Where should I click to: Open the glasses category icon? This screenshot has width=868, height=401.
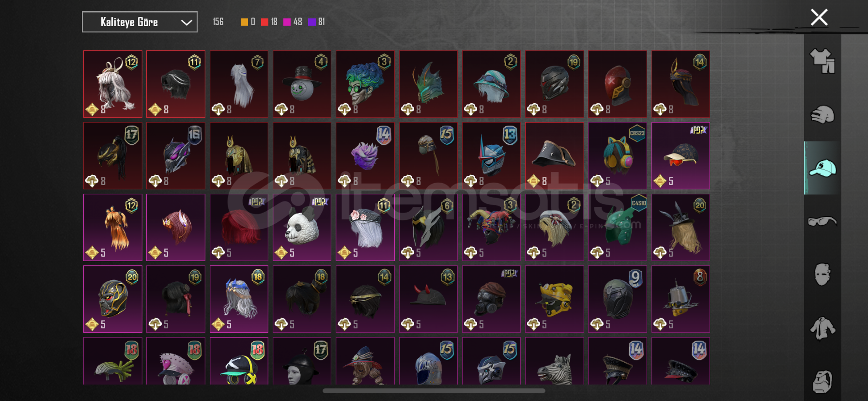click(822, 221)
